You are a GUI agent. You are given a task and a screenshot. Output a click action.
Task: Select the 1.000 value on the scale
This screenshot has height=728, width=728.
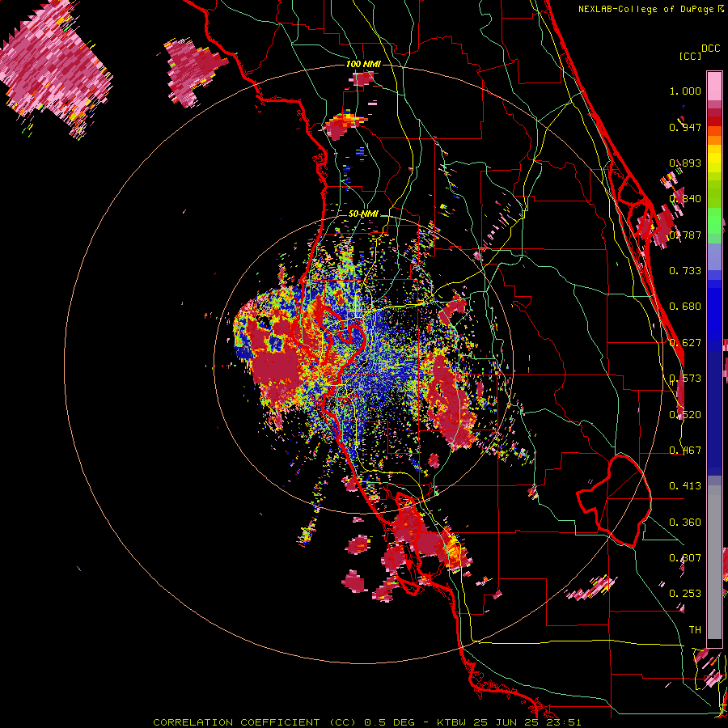point(685,91)
